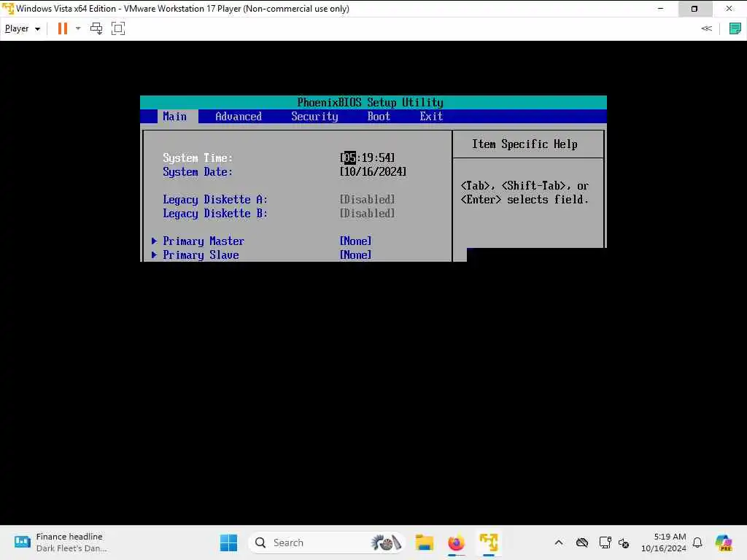Click the VMware window title icon
Image resolution: width=747 pixels, height=560 pixels.
point(7,9)
